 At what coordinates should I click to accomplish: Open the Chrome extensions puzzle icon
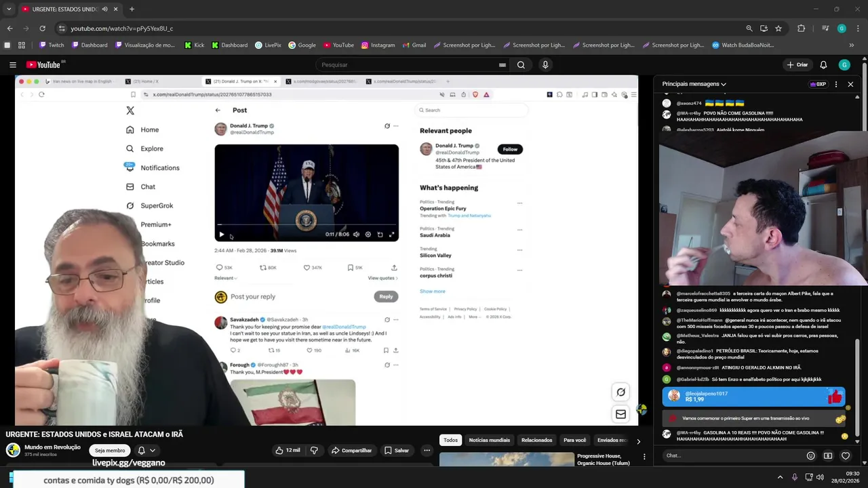(801, 28)
